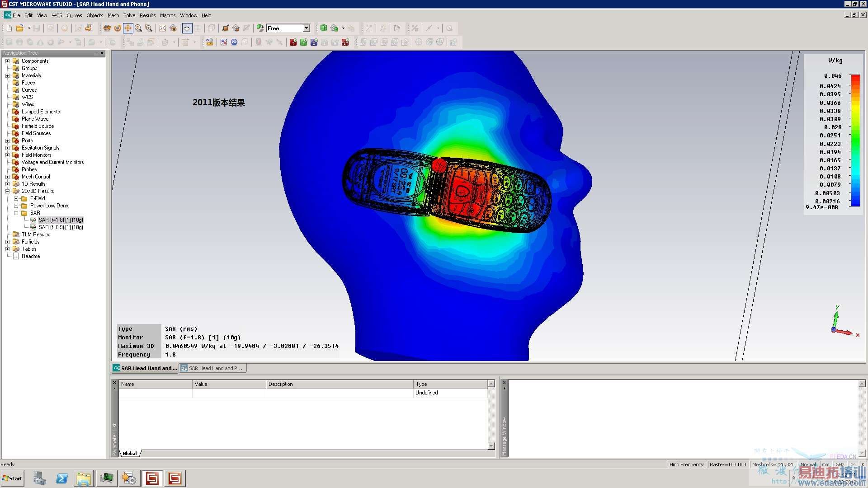Click the TLM solver icon
This screenshot has width=868, height=488.
tap(345, 42)
